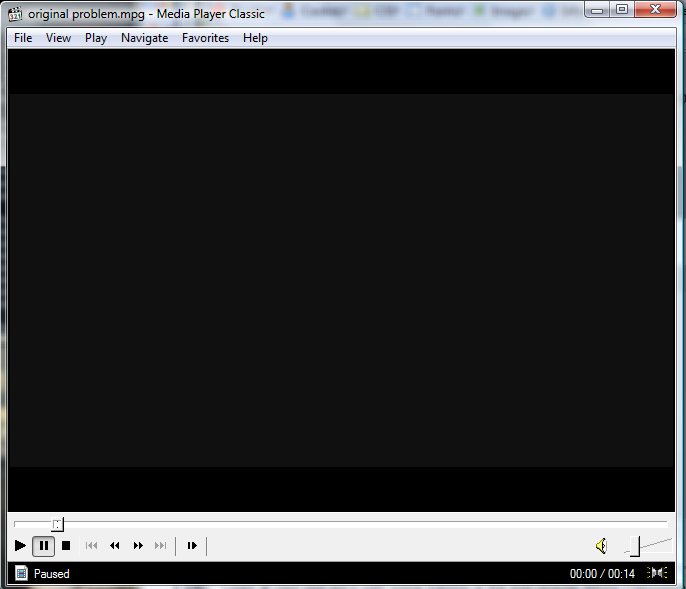Mute audio using the speaker icon

click(x=602, y=546)
